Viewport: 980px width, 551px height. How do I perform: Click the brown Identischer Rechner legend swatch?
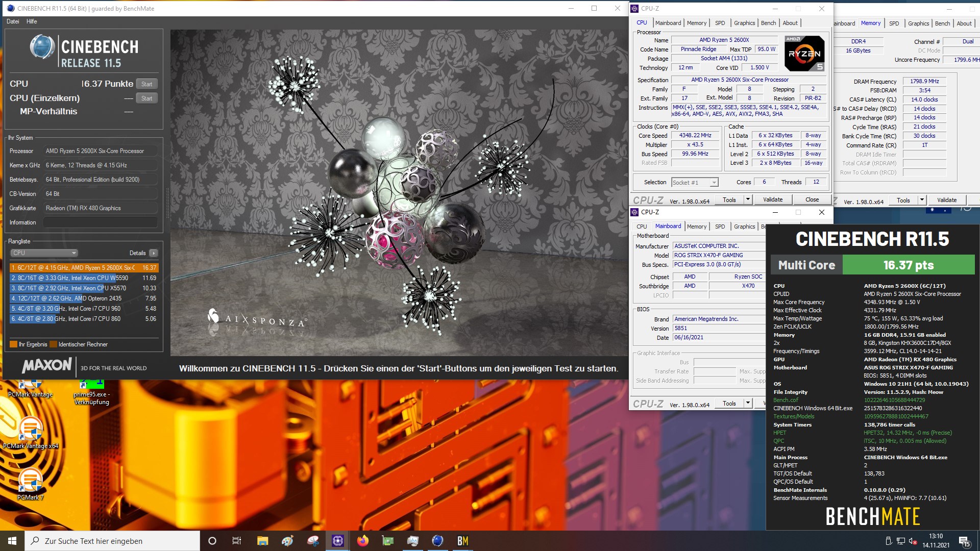53,344
